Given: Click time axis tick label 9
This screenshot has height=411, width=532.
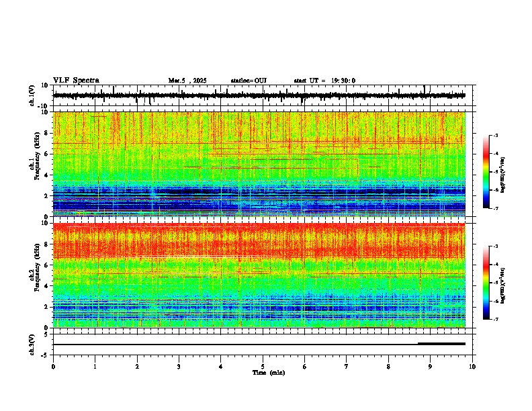Looking at the screenshot, I should [x=430, y=367].
